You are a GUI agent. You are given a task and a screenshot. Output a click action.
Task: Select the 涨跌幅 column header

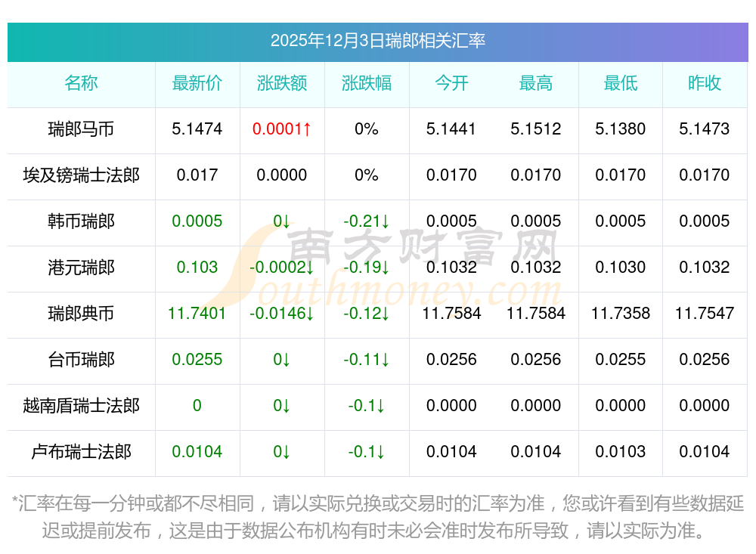click(x=366, y=83)
